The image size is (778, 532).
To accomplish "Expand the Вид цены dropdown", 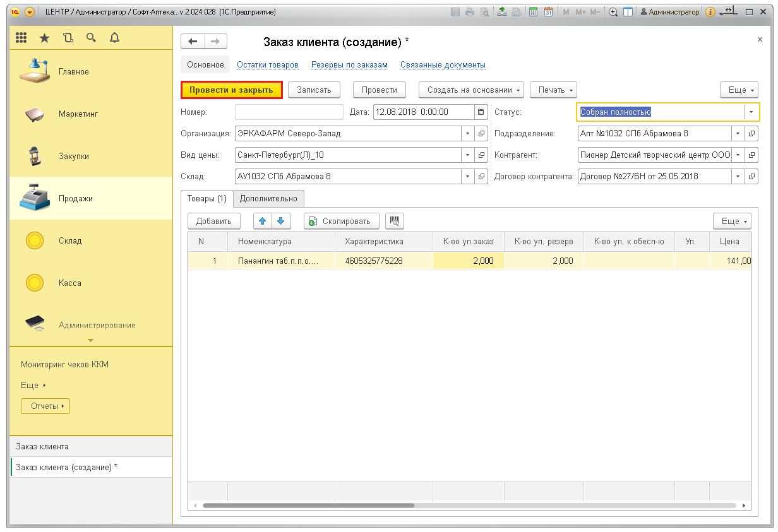I will (468, 155).
